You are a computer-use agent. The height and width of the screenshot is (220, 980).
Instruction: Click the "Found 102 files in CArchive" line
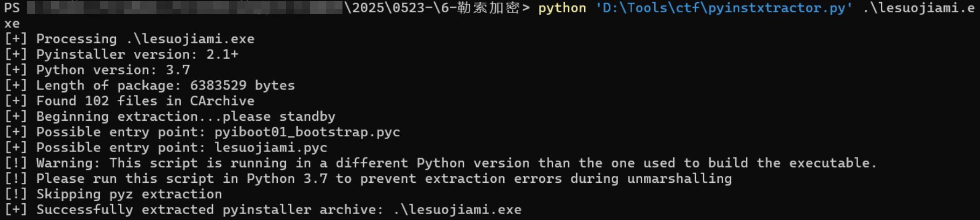pos(145,101)
